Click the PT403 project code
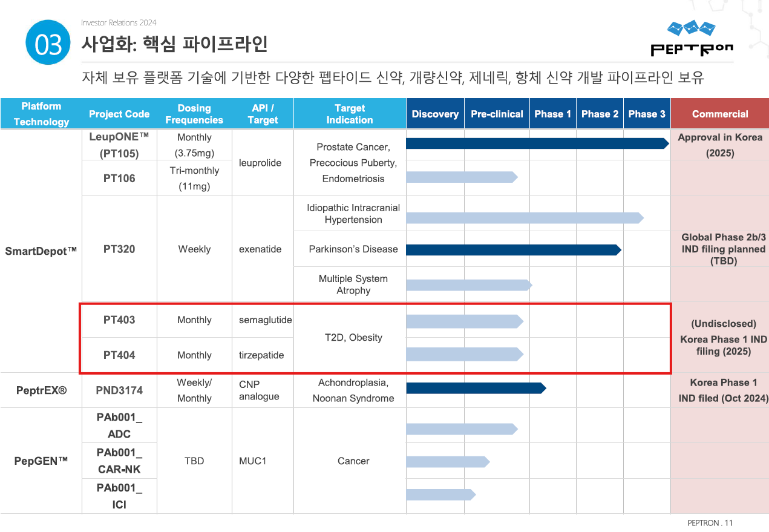The width and height of the screenshot is (769, 532). coord(119,320)
